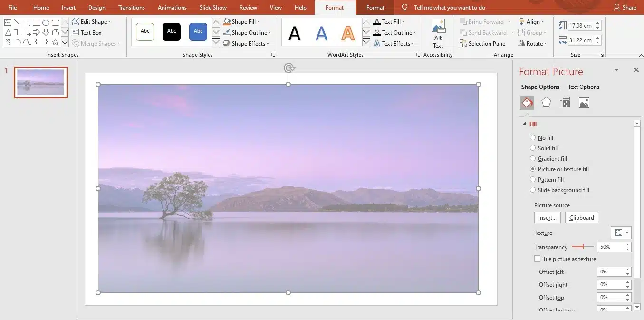Open the Selection Pane

[x=483, y=43]
